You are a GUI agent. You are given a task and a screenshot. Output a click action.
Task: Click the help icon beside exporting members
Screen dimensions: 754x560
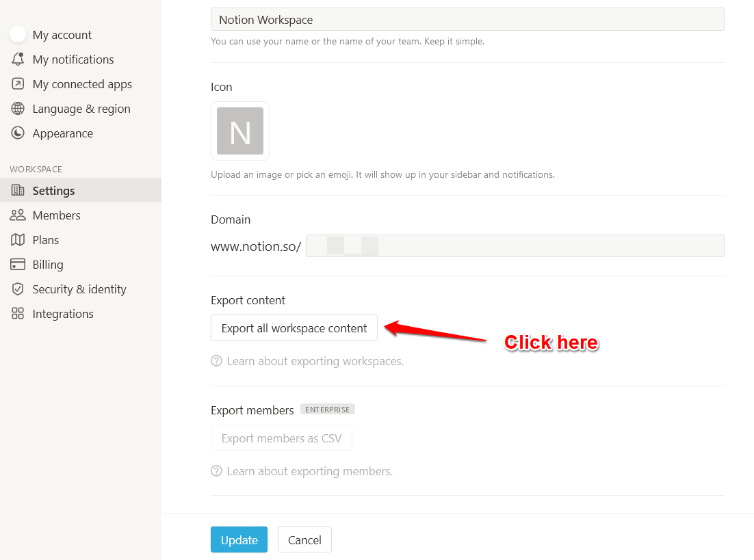(x=216, y=470)
